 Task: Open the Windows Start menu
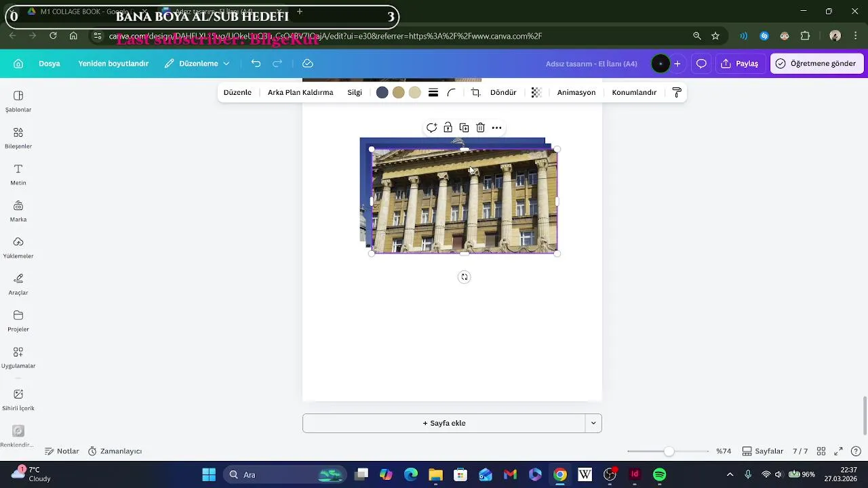(x=209, y=474)
